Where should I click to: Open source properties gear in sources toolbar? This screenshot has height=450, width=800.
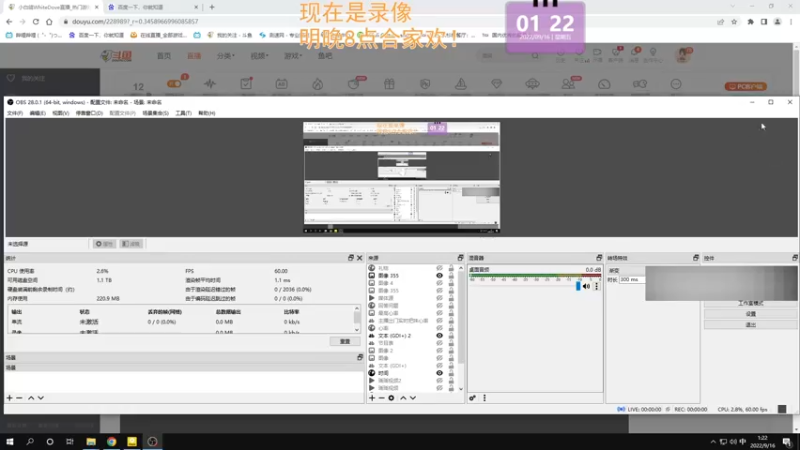point(391,398)
